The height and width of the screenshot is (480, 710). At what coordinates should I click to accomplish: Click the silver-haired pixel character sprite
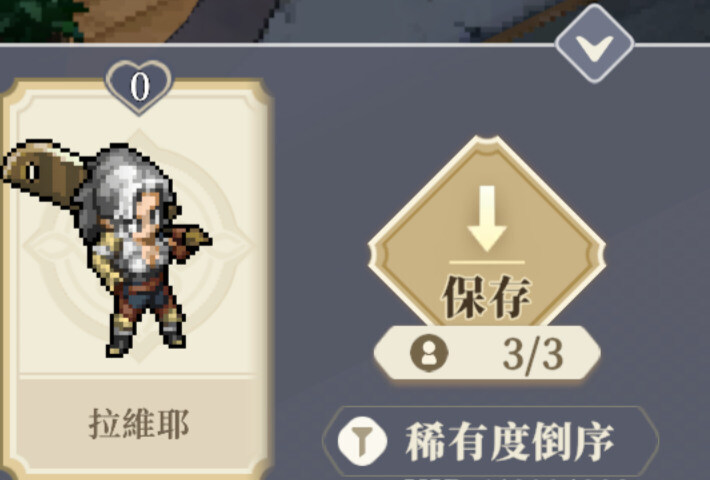(x=136, y=249)
